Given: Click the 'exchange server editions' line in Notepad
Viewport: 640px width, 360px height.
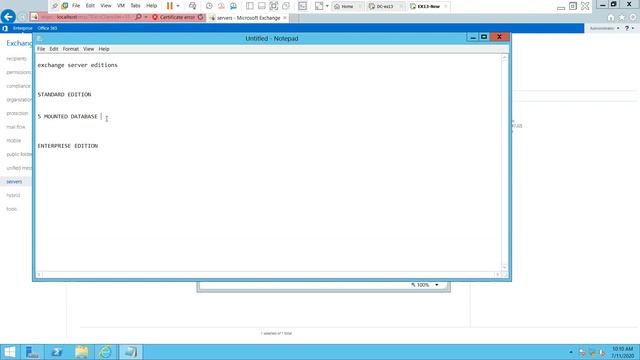Looking at the screenshot, I should click(x=78, y=65).
